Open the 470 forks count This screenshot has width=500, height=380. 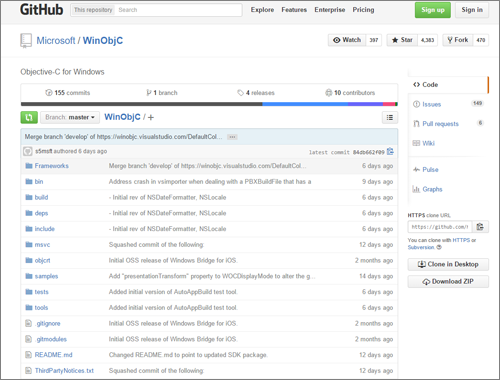[481, 40]
